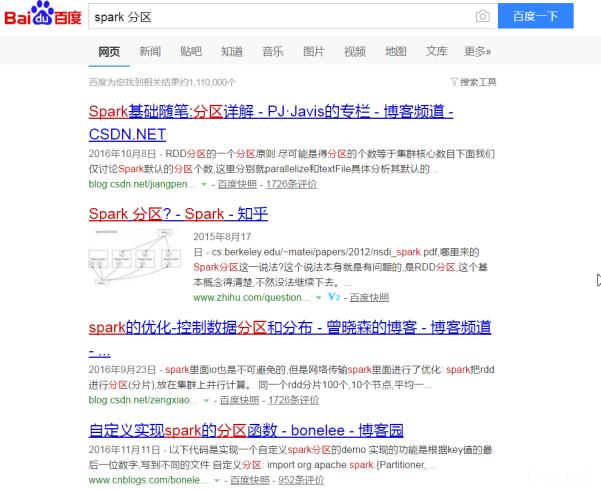The image size is (601, 490).
Task: Expand dropdown arrow beside blog.csdn.net/jiangpen
Action: tap(204, 184)
